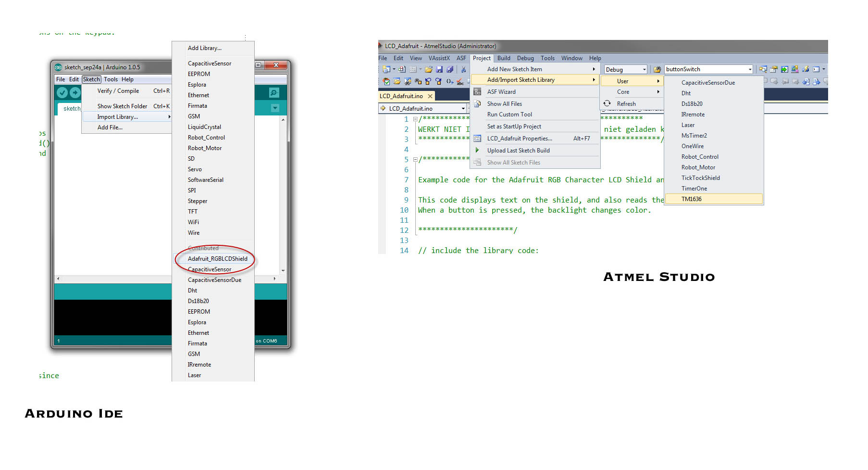Click the lightning bolt icon in Atmel toolbar
This screenshot has height=470, width=868.
coord(806,69)
